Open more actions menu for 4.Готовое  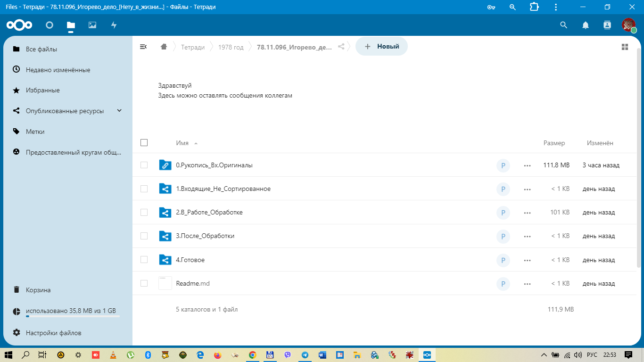[x=527, y=260]
